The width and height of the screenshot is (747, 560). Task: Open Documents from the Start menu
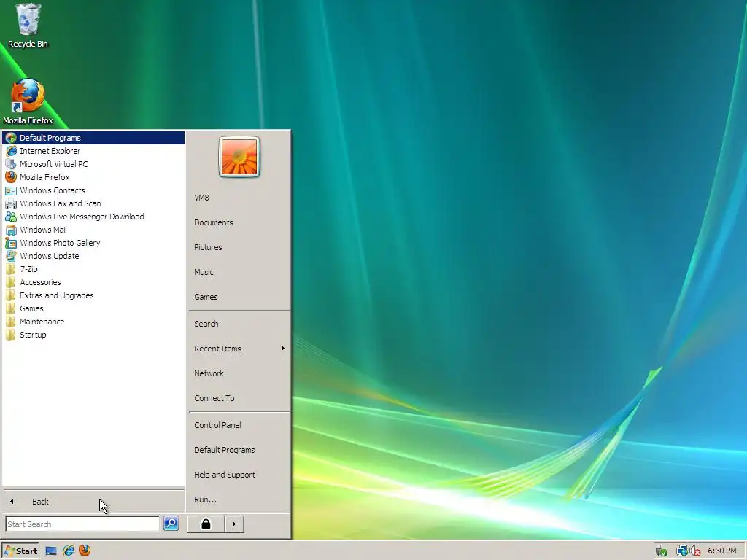239,222
